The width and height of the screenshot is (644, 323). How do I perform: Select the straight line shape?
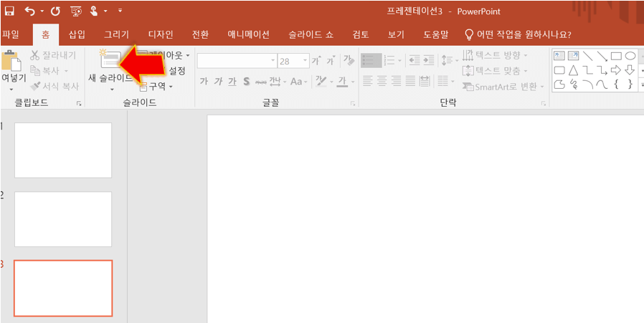click(x=587, y=56)
